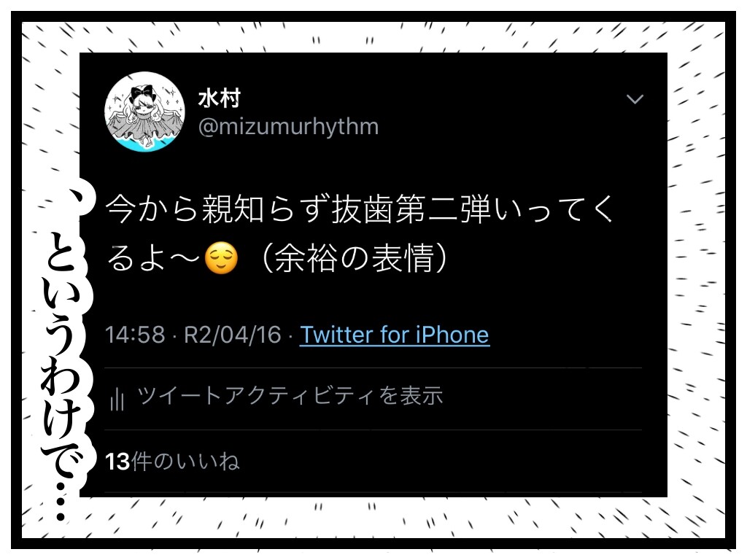Select the text （余裕の表情）
Image resolution: width=747 pixels, height=560 pixels.
tap(355, 258)
